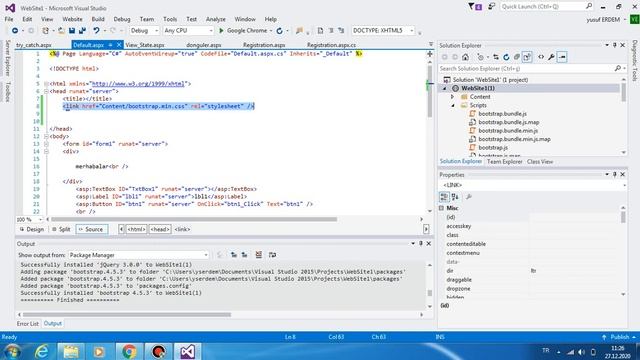Screen dimensions: 640x360
Task: Switch to the try_catch.aspx tab
Action: (x=34, y=45)
